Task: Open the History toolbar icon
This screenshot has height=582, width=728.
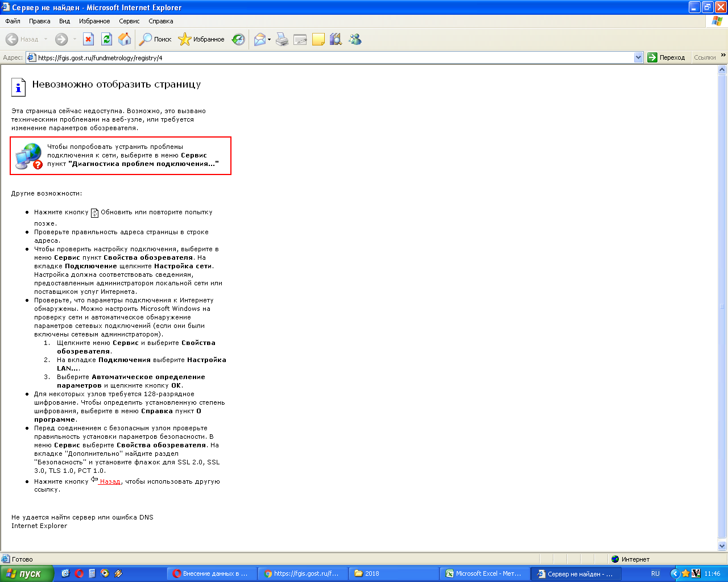Action: click(239, 39)
